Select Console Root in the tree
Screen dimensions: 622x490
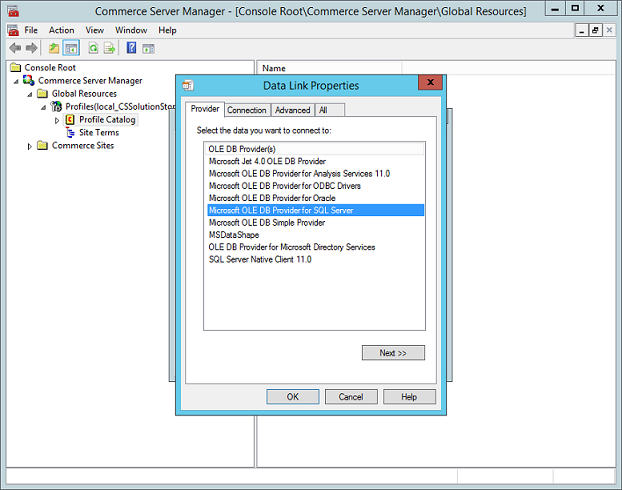50,67
